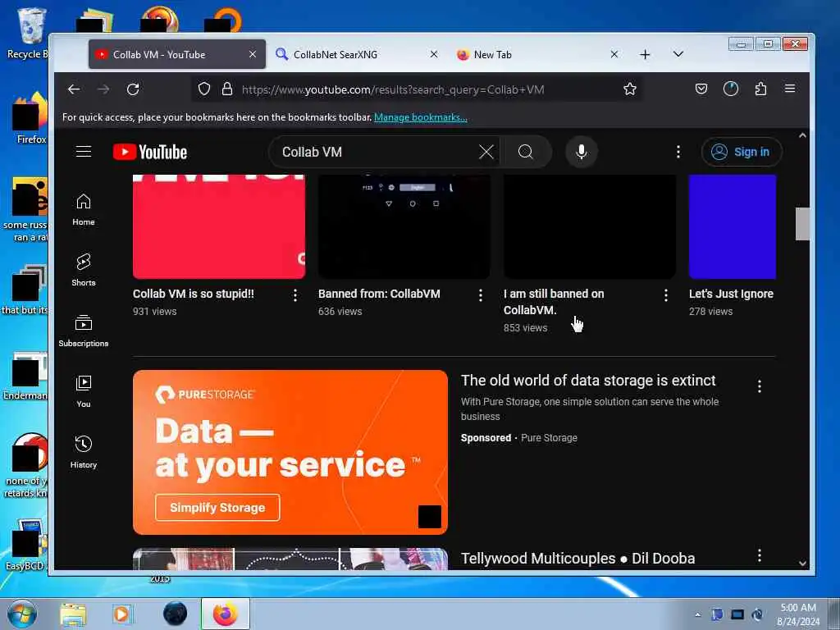Go back with Firefox back arrow

point(74,89)
